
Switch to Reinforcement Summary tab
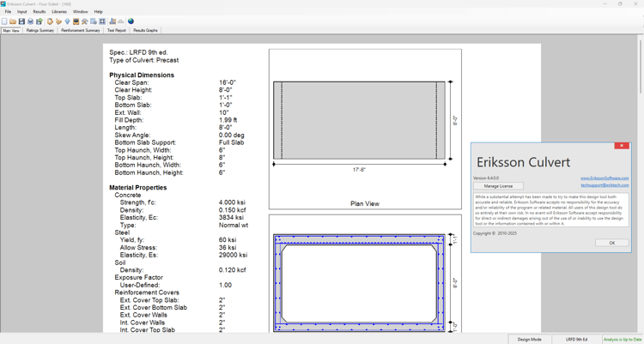pos(81,30)
